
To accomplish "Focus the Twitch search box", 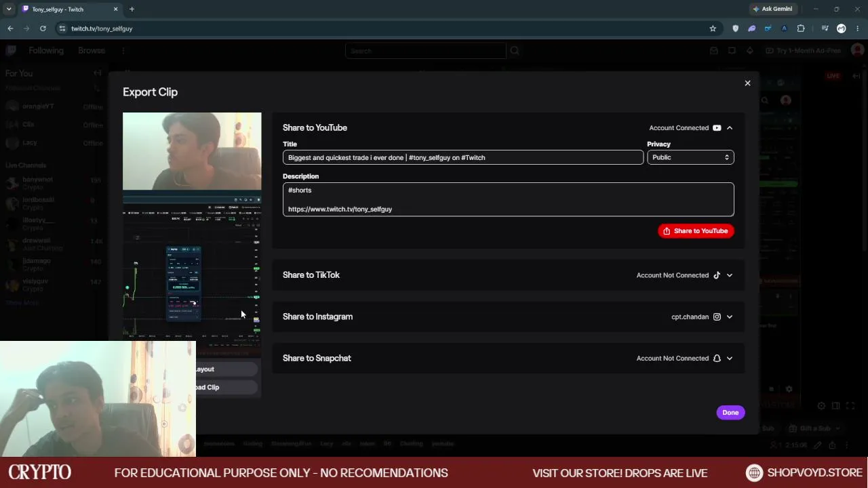I will pos(426,51).
